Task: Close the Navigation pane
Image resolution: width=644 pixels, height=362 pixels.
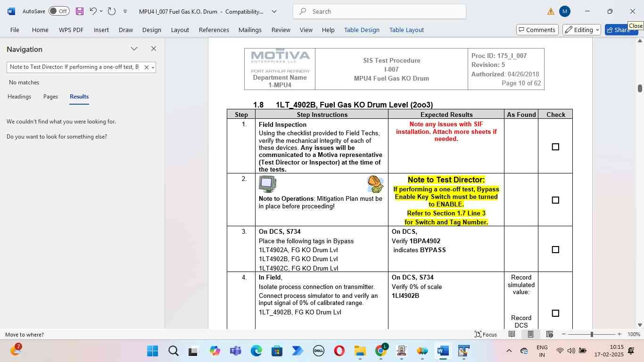Action: [x=154, y=49]
